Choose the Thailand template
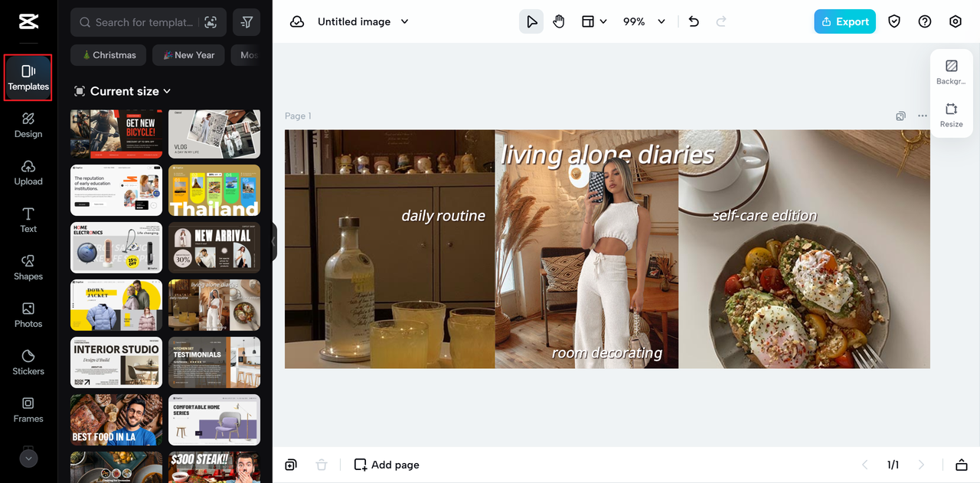This screenshot has height=483, width=980. pyautogui.click(x=214, y=191)
